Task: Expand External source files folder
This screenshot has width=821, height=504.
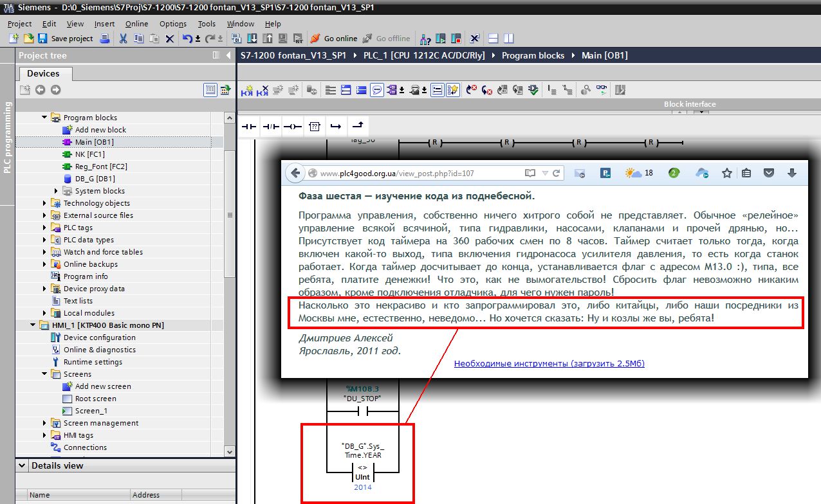Action: 45,215
